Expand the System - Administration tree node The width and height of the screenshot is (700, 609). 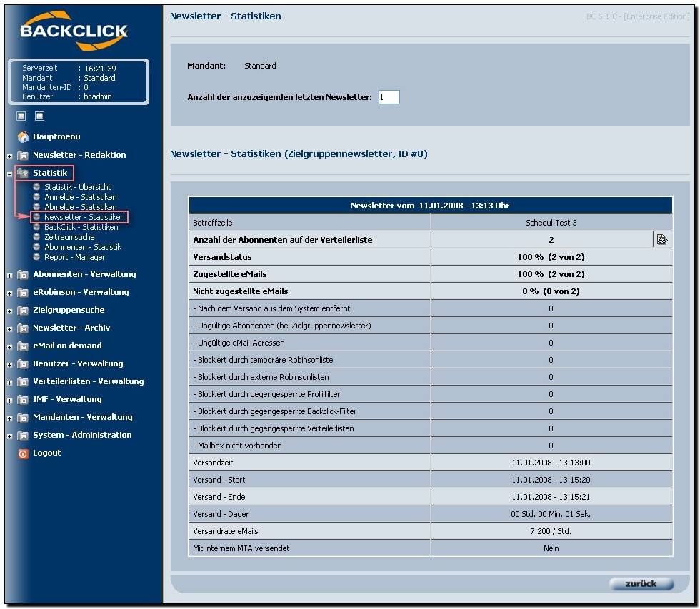point(10,436)
